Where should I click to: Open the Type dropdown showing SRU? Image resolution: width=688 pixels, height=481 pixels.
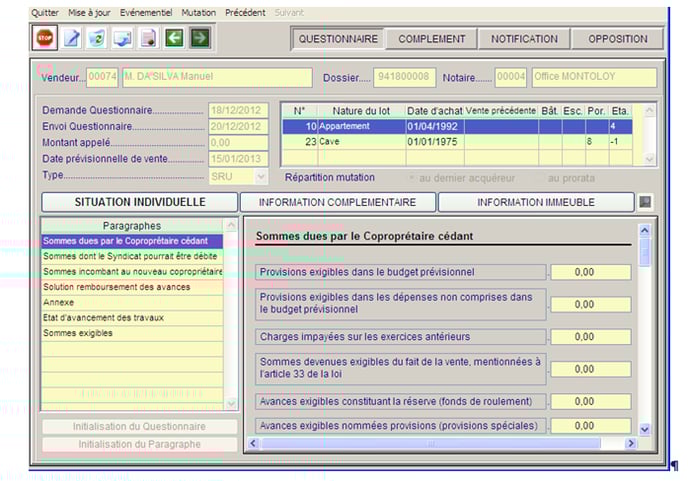tap(261, 176)
